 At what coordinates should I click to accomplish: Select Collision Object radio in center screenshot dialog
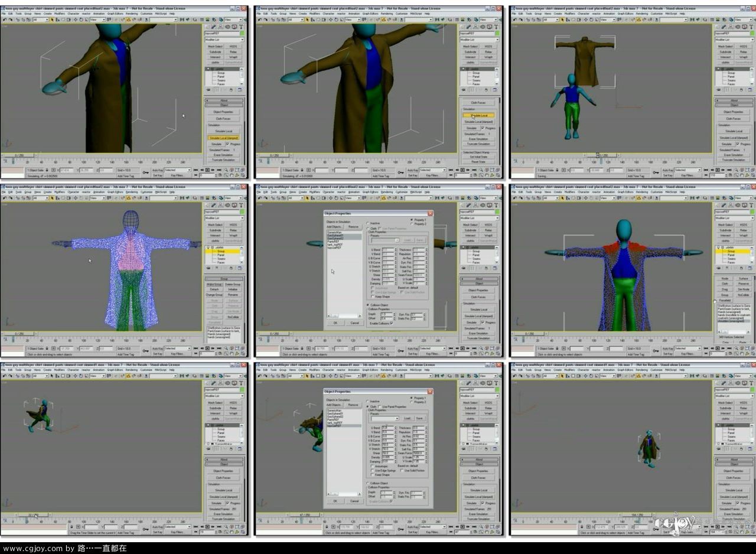368,305
